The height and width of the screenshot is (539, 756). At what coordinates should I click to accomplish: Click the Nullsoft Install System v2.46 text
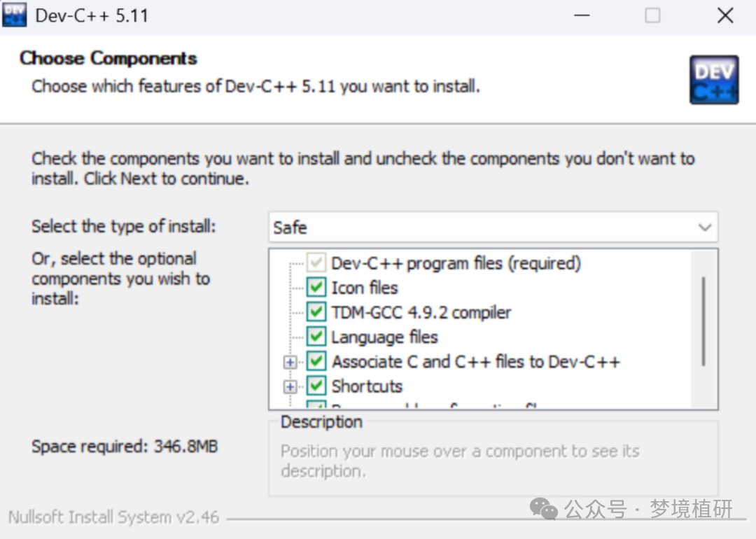click(114, 517)
